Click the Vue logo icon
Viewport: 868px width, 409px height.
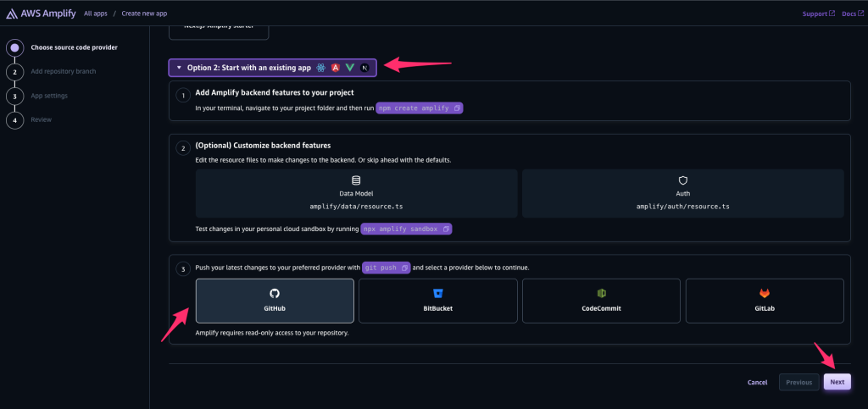click(x=350, y=68)
